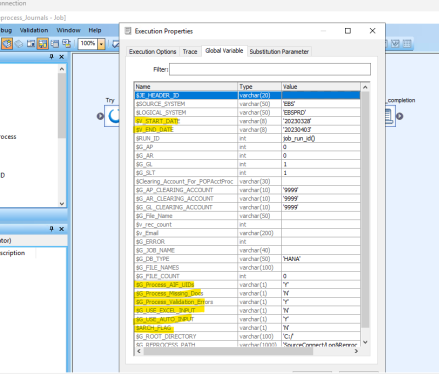Screen dimensions: 439x374
Task: Click the vertical scrollbar thumb of the variable table
Action: point(365,209)
